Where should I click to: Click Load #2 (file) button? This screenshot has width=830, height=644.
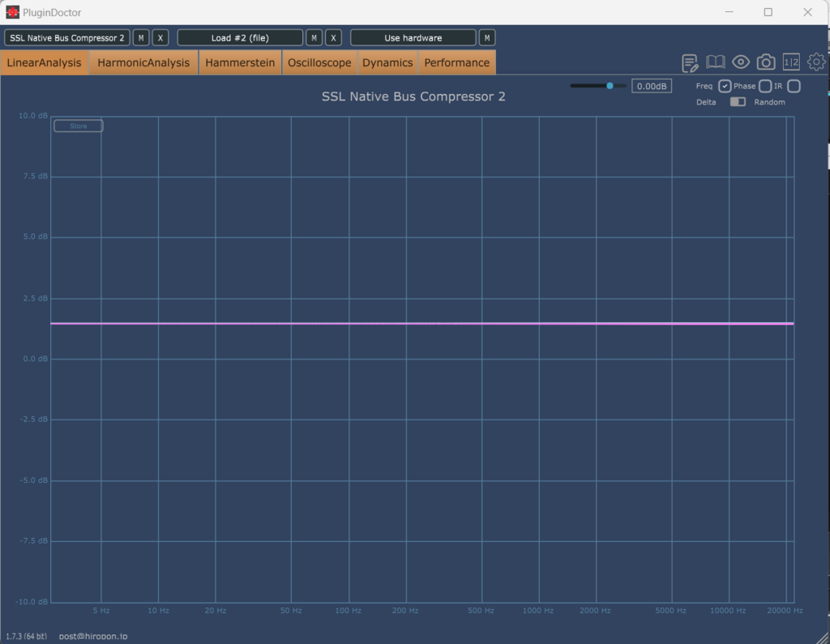coord(240,37)
